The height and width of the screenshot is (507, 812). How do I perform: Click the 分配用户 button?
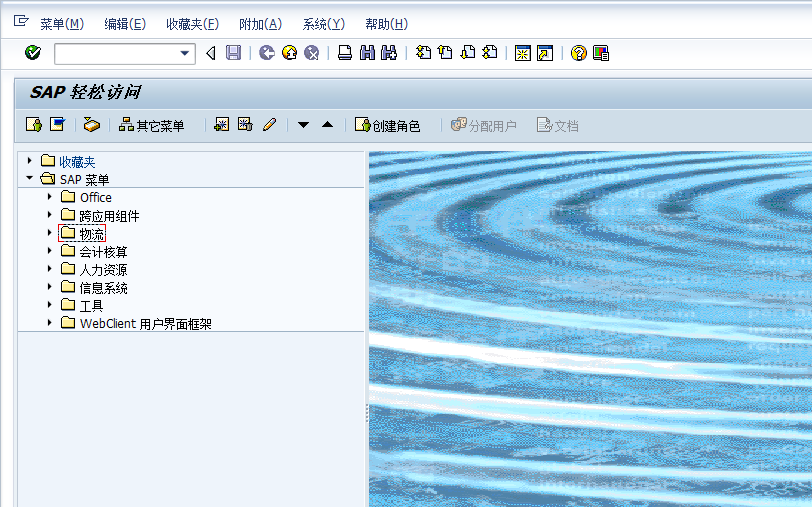click(x=484, y=125)
